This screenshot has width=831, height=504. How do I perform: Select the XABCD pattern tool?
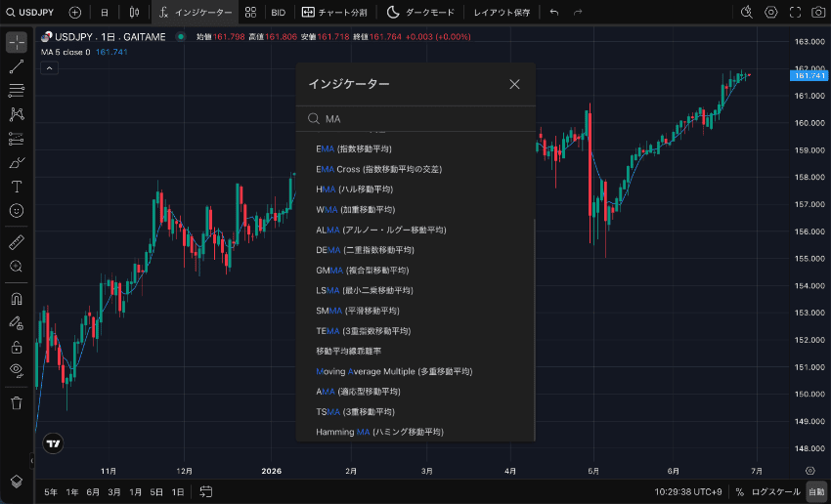(x=17, y=114)
